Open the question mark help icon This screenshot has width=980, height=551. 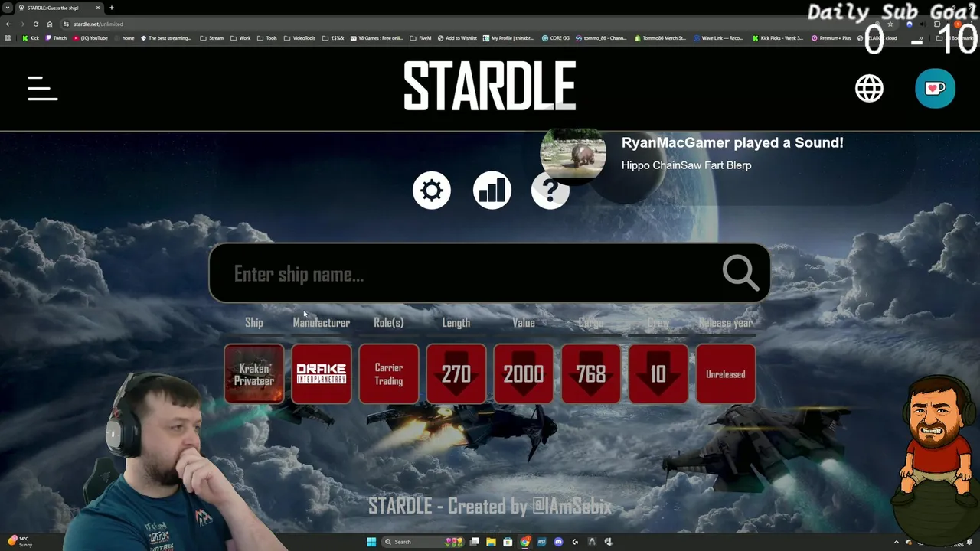[550, 190]
